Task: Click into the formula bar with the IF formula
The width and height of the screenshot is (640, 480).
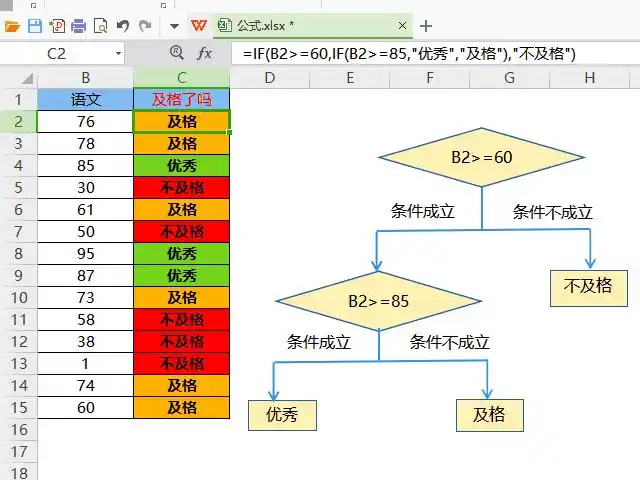Action: pos(435,53)
